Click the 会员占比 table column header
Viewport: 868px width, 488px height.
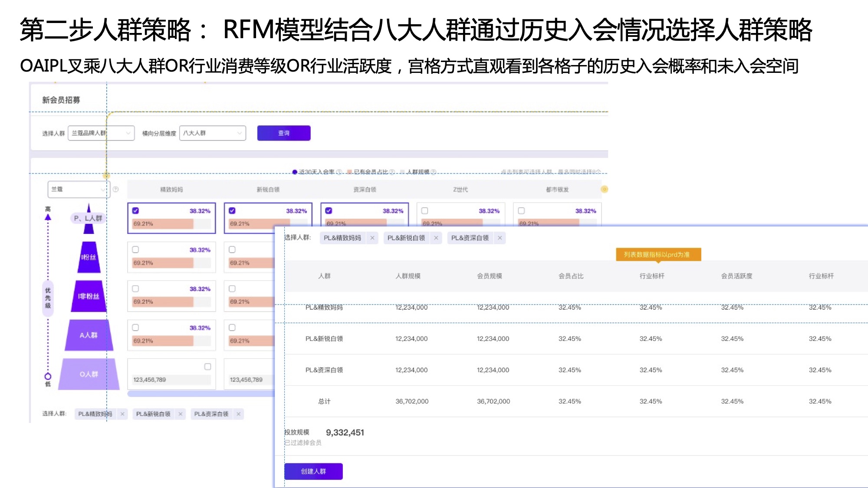pos(571,276)
